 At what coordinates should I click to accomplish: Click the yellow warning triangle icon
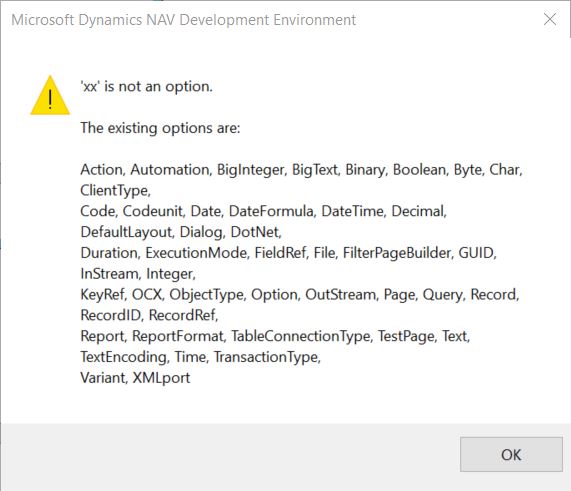pyautogui.click(x=50, y=95)
